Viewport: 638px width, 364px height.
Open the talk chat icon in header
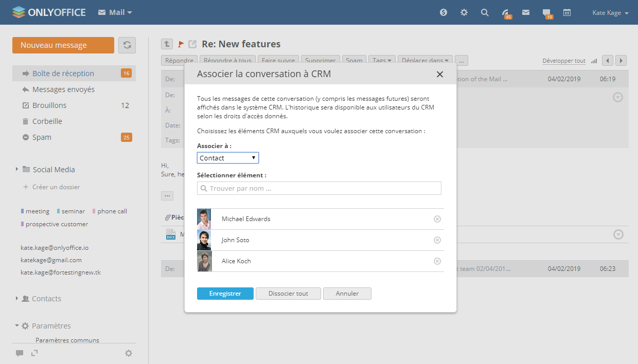[x=546, y=12]
